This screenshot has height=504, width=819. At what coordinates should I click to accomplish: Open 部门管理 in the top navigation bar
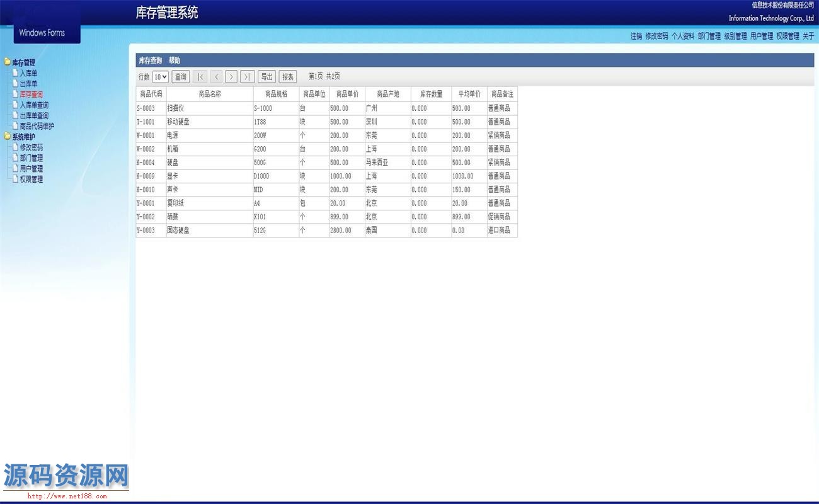pos(709,37)
